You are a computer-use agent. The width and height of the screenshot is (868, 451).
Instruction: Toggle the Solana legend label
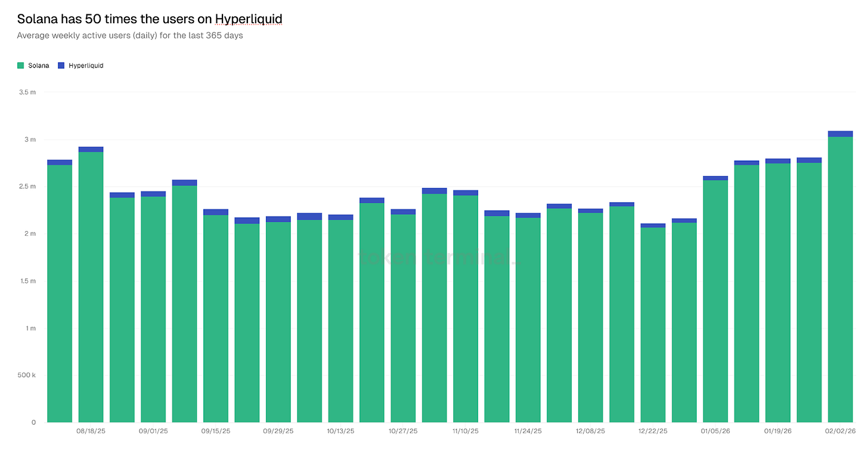click(39, 66)
